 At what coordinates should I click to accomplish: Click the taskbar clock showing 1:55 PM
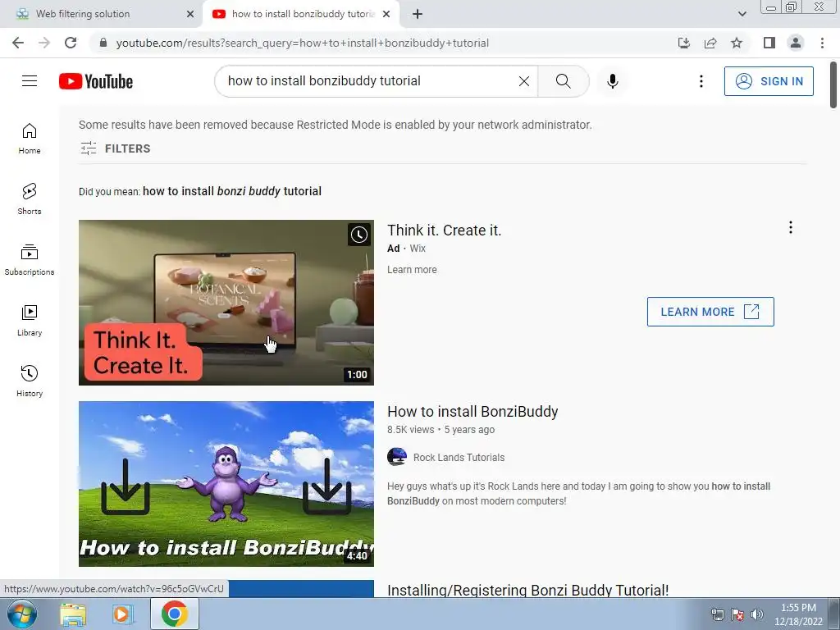point(798,614)
